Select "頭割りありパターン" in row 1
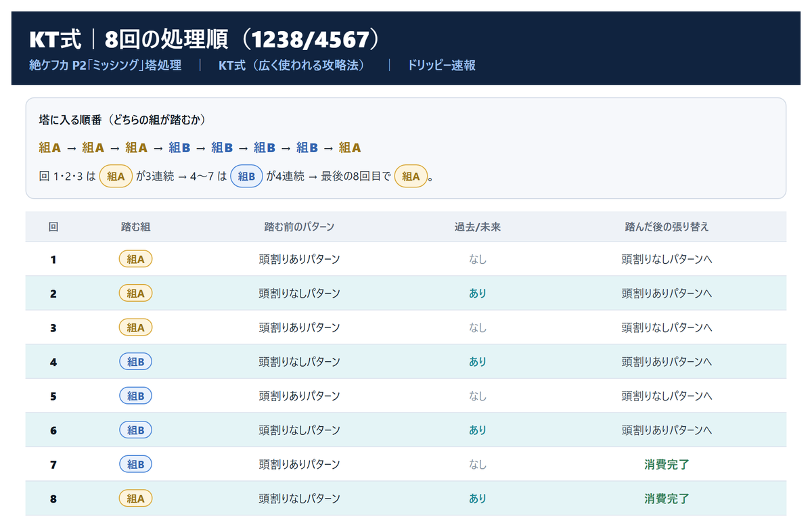The image size is (812, 527). click(299, 259)
